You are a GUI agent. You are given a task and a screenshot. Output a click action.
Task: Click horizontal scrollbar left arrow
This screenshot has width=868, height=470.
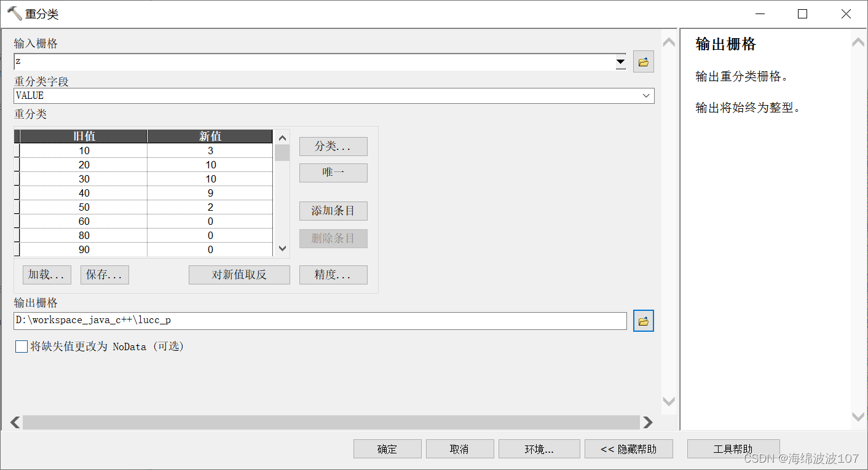[15, 422]
